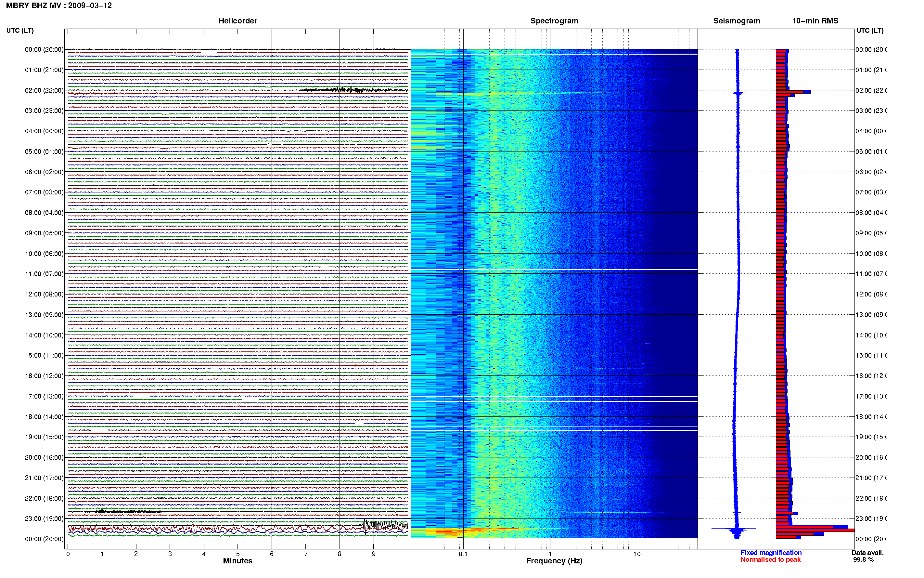The image size is (924, 578).
Task: Click the left '03:00 (23:00)' time label
Action: click(44, 111)
